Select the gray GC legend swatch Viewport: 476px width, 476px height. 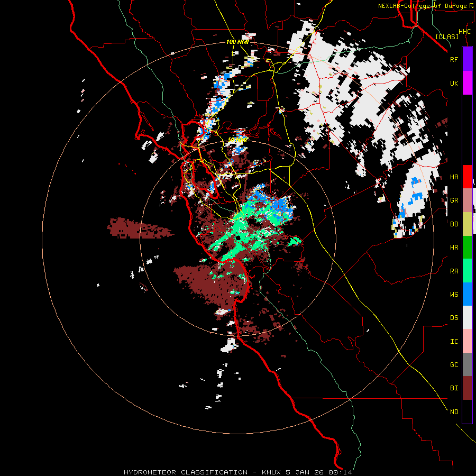[x=467, y=364]
